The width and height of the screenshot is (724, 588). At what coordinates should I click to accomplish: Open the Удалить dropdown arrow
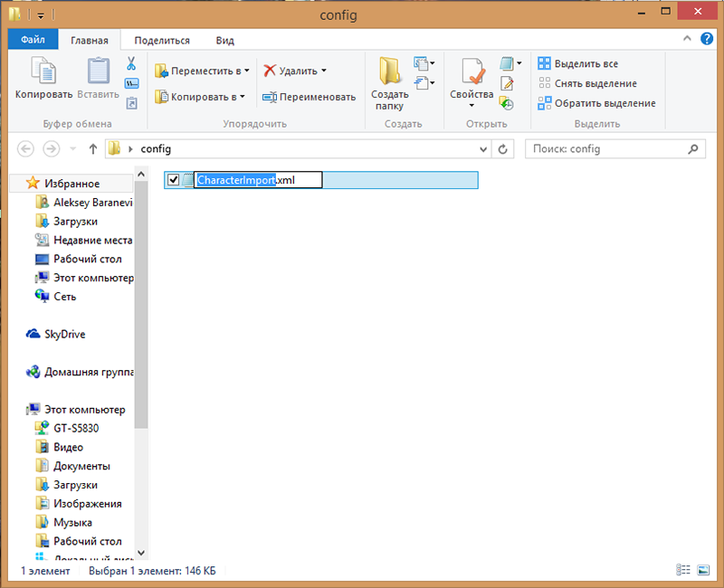(323, 71)
